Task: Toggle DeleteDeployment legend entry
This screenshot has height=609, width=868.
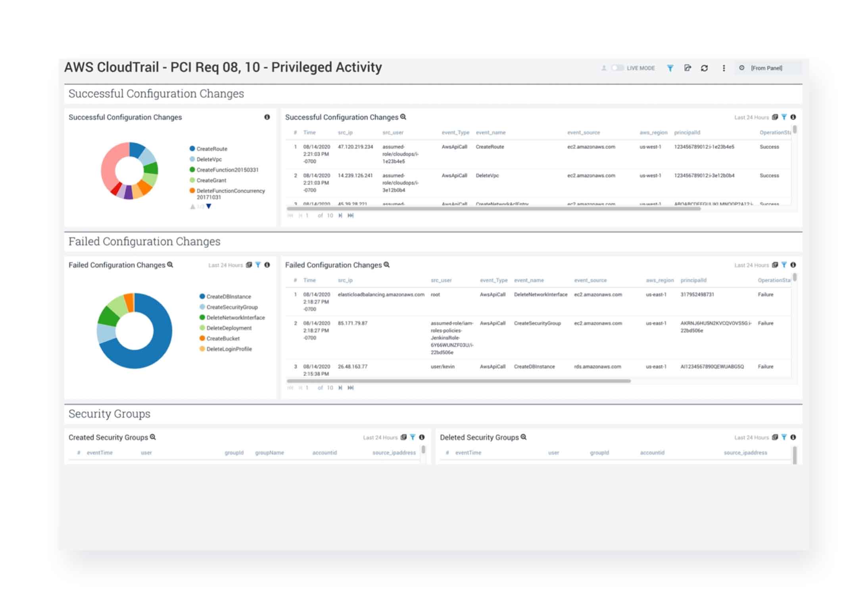Action: 225,328
